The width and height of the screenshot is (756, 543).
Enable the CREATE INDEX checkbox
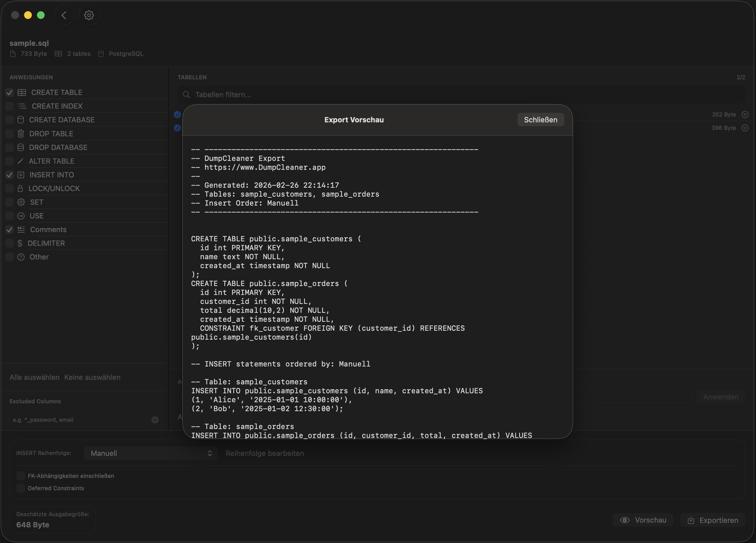tap(9, 106)
